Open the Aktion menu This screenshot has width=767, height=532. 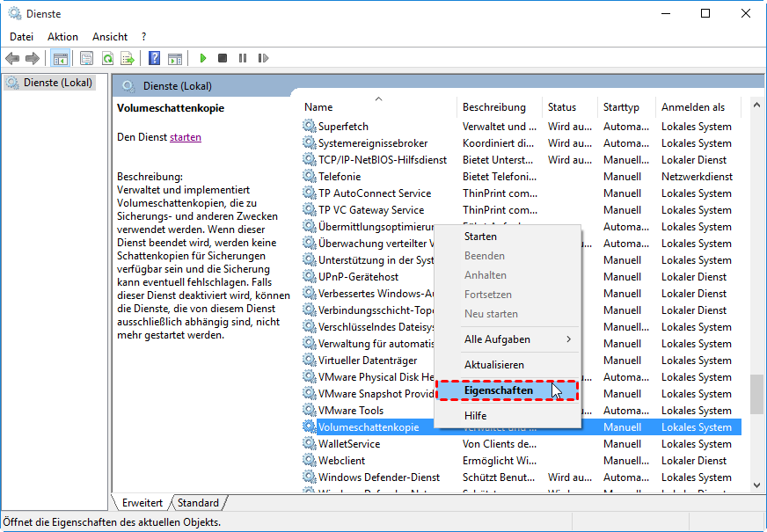[62, 37]
